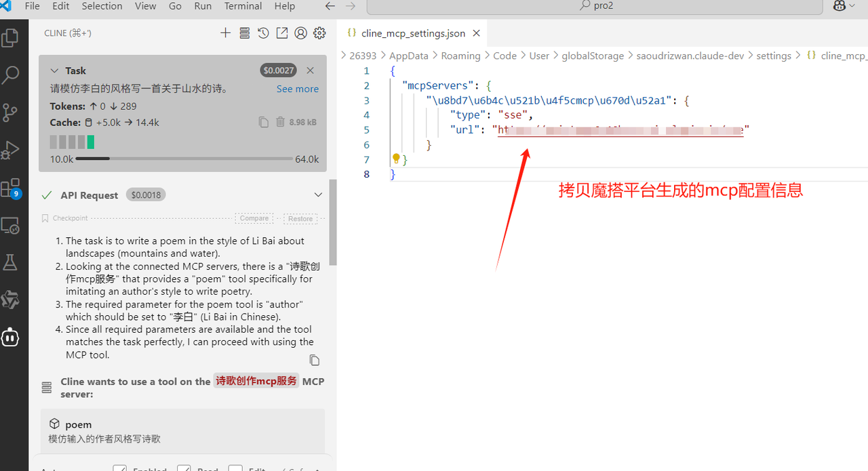Viewport: 868px width, 471px height.
Task: Open the Run and Debug view
Action: [x=10, y=150]
